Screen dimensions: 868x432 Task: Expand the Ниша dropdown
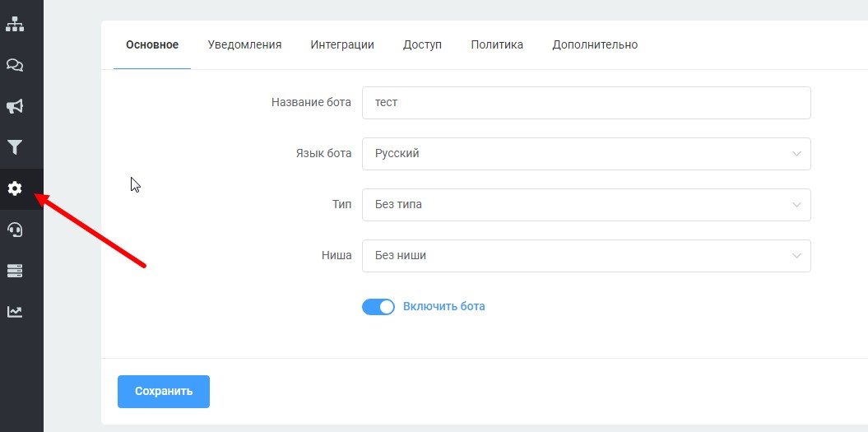point(586,256)
